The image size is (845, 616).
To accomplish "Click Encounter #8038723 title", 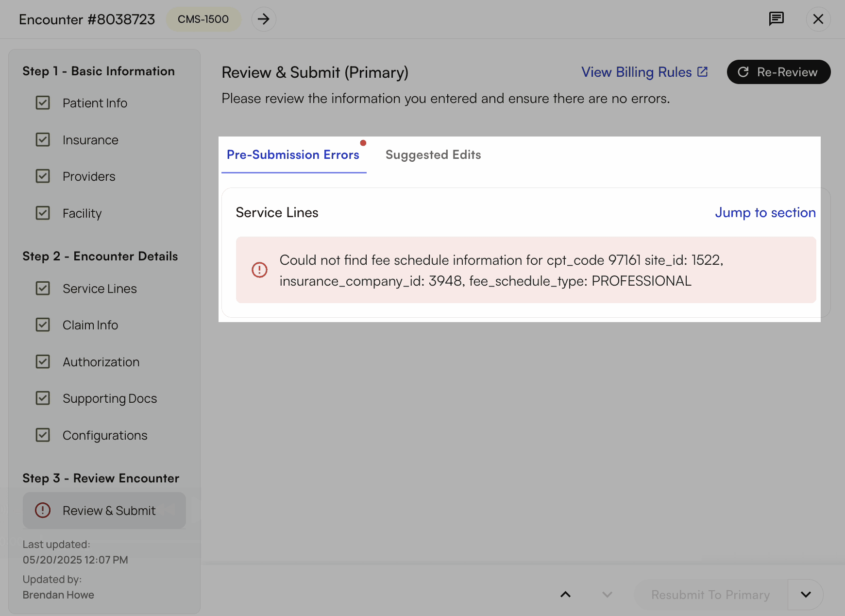I will coord(87,19).
